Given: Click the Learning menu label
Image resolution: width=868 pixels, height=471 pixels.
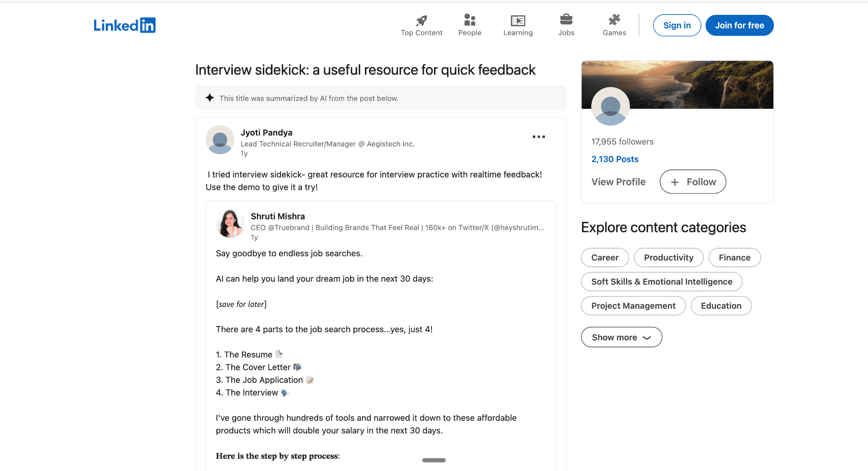Looking at the screenshot, I should click(518, 33).
